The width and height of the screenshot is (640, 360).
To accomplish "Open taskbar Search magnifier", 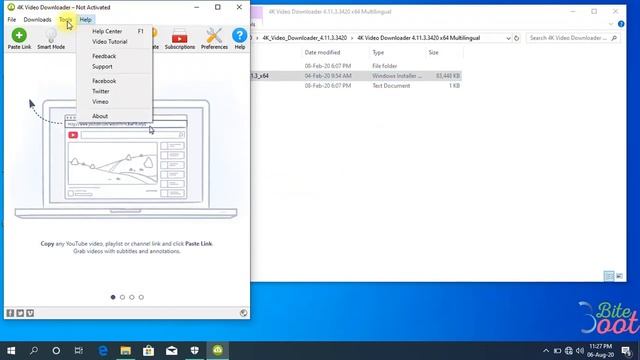I will 34,351.
